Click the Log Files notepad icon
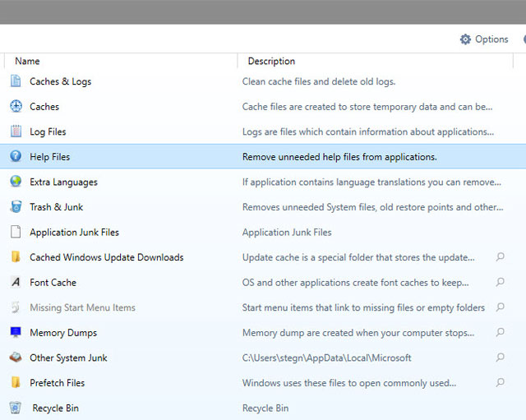The image size is (526, 420). tap(16, 132)
